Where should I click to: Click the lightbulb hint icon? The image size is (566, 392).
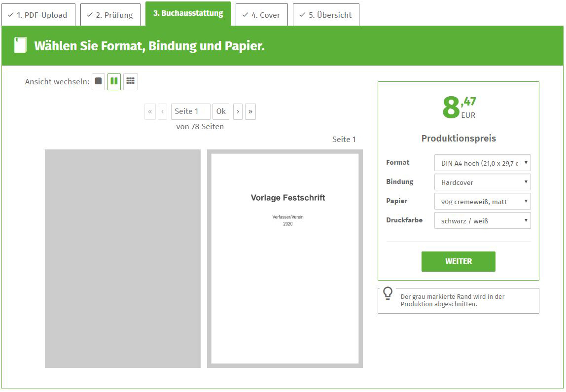pos(388,293)
